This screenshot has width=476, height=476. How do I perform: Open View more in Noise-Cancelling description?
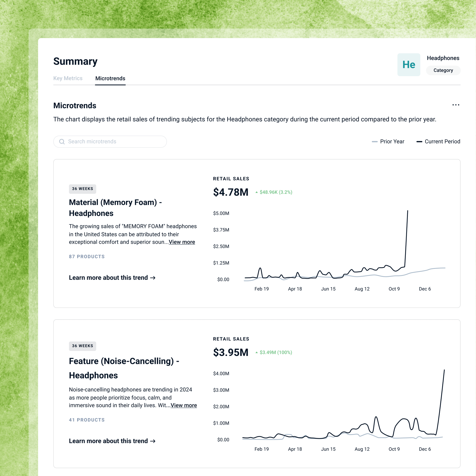pos(184,405)
